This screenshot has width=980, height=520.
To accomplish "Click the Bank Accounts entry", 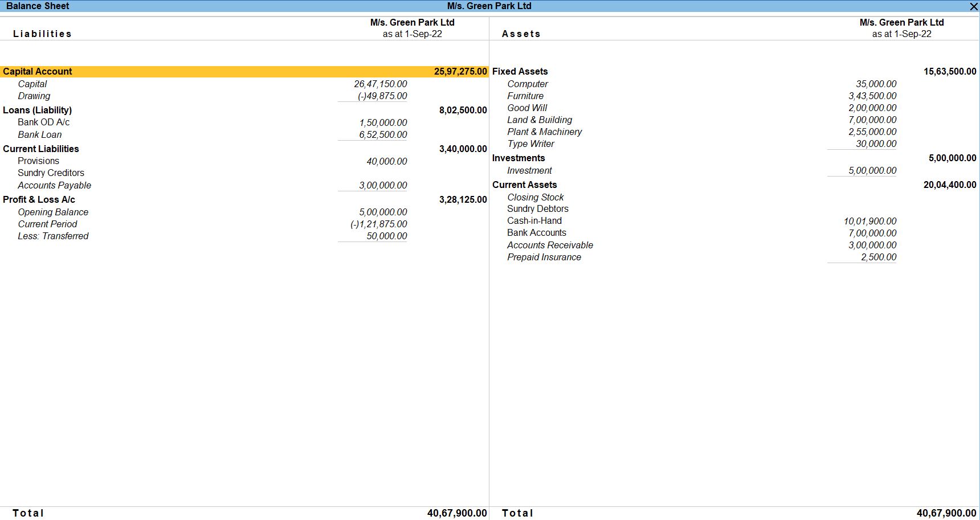I will coord(536,233).
